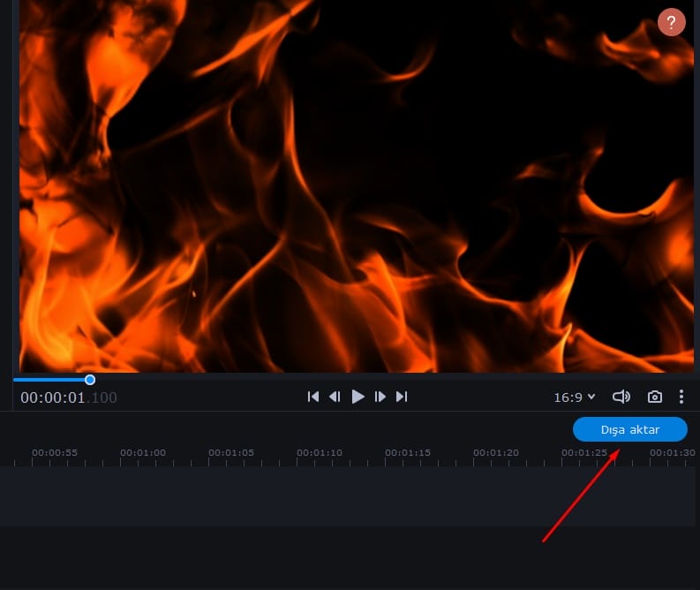Click the 00:00:01.100 timecode display

[x=69, y=397]
